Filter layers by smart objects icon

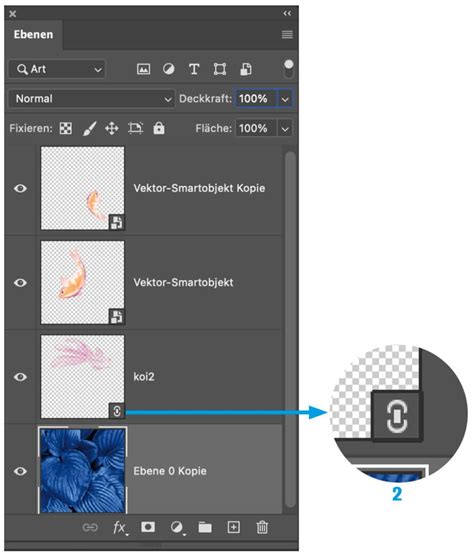(246, 69)
